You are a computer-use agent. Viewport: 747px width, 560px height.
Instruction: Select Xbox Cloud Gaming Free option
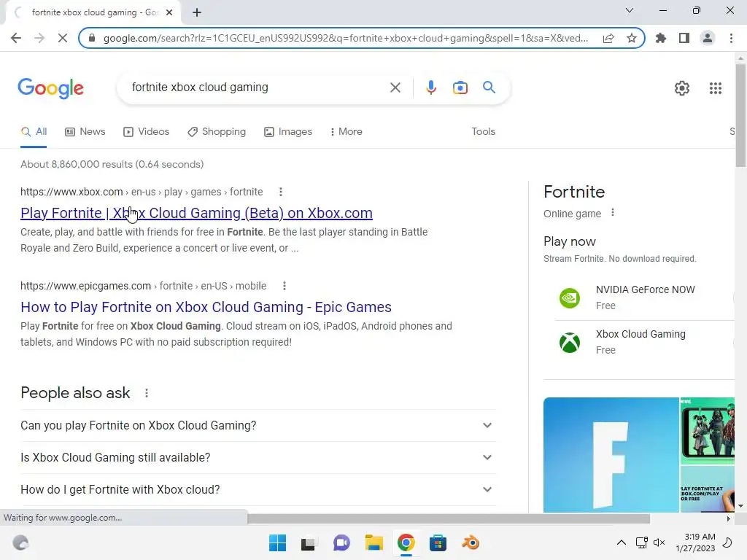(x=645, y=342)
